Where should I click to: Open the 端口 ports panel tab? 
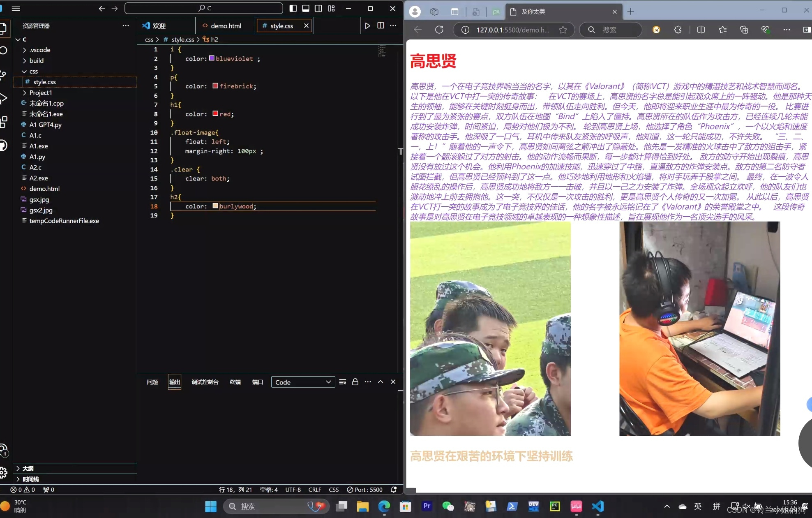tap(257, 382)
